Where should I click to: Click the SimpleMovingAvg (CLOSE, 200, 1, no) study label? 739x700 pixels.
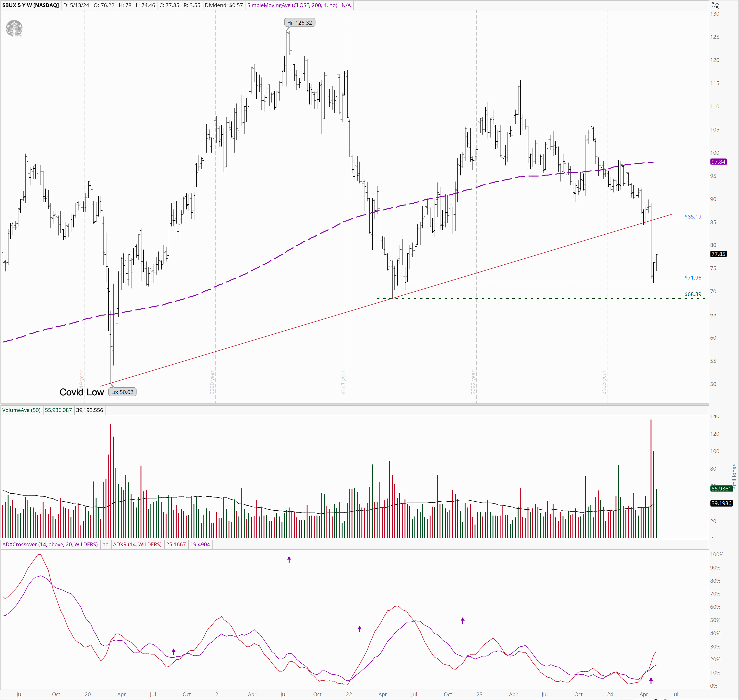point(292,5)
